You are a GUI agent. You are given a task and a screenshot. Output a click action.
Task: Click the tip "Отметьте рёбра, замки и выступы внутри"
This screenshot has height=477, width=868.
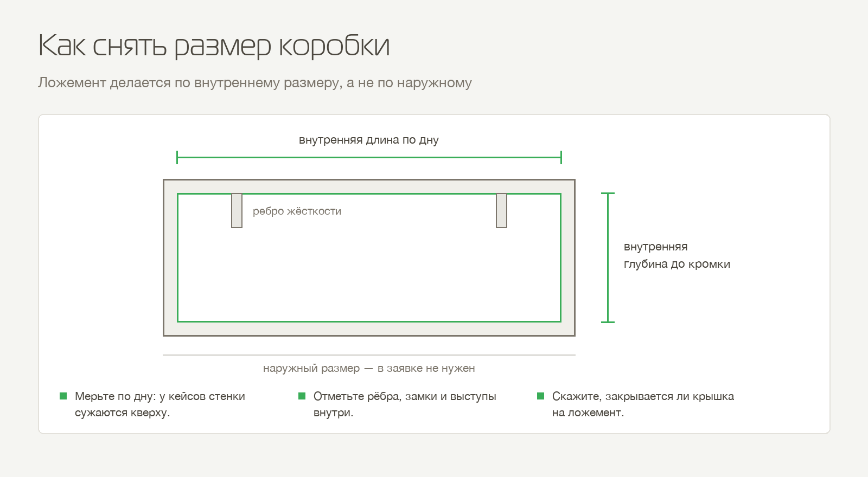tap(405, 404)
